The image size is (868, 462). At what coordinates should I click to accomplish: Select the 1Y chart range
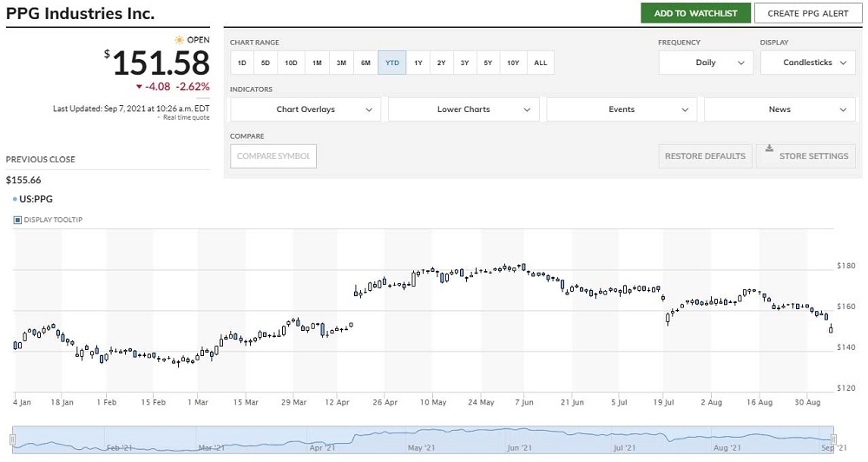pos(418,63)
